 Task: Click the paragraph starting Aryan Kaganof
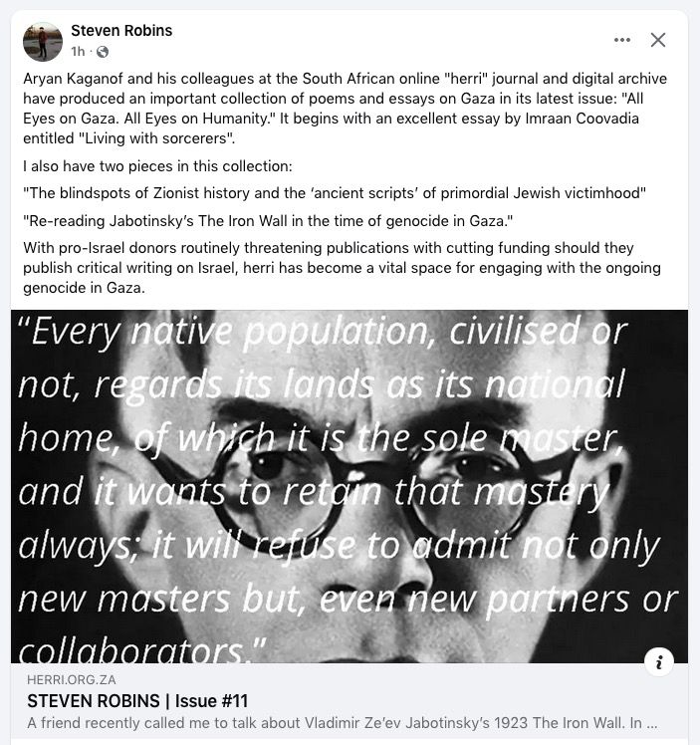click(x=346, y=109)
